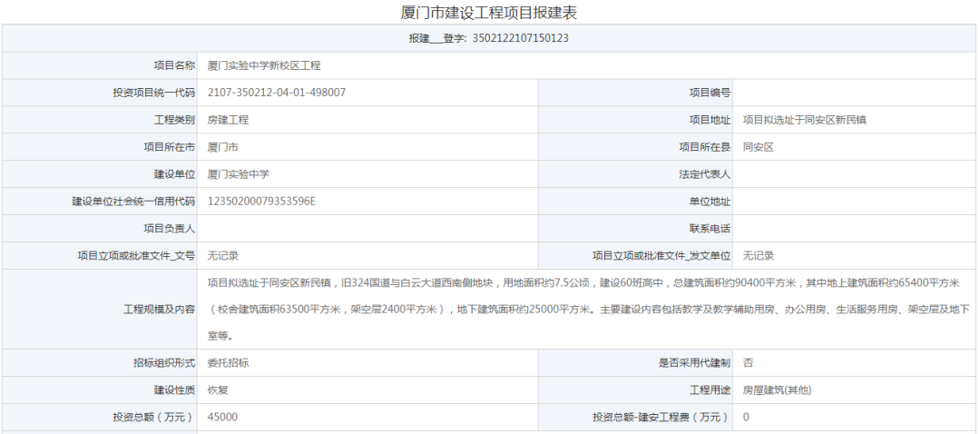Select registration number 3502122107150123
Viewport: 980px width, 434px height.
[x=520, y=38]
